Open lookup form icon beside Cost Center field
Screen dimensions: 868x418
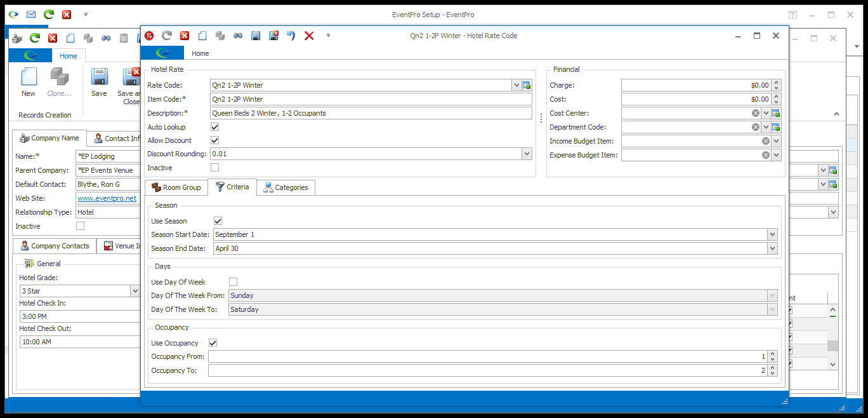coord(776,113)
